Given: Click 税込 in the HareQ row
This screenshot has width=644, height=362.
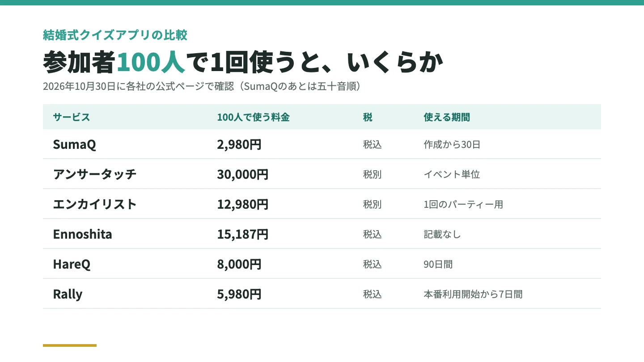Looking at the screenshot, I should click(372, 265).
